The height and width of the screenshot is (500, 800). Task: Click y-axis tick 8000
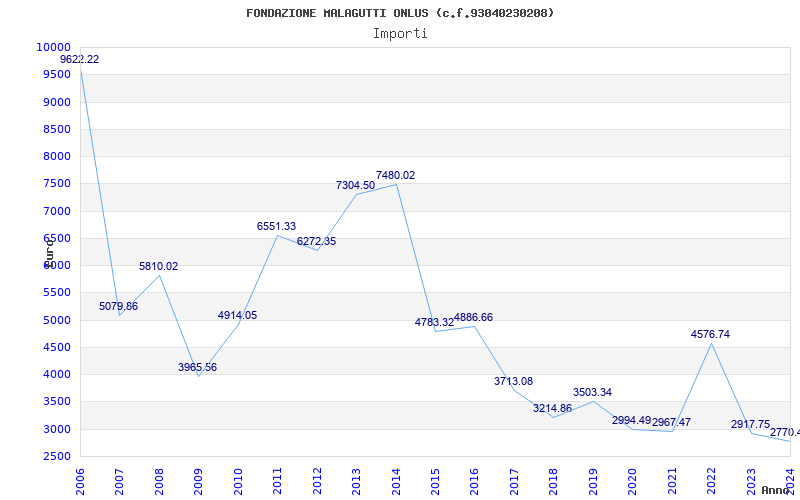click(57, 156)
